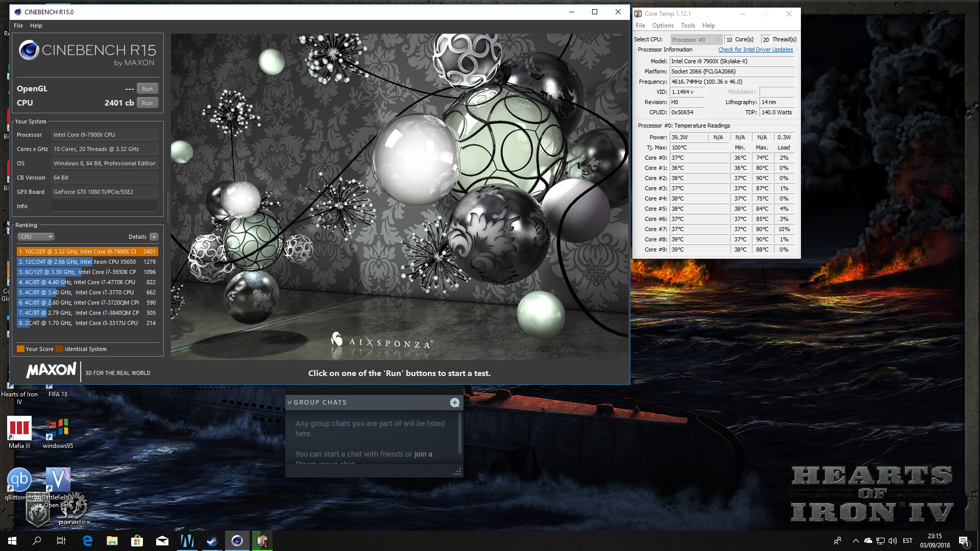Open the Cinebench Help menu
The image size is (980, 551).
36,26
